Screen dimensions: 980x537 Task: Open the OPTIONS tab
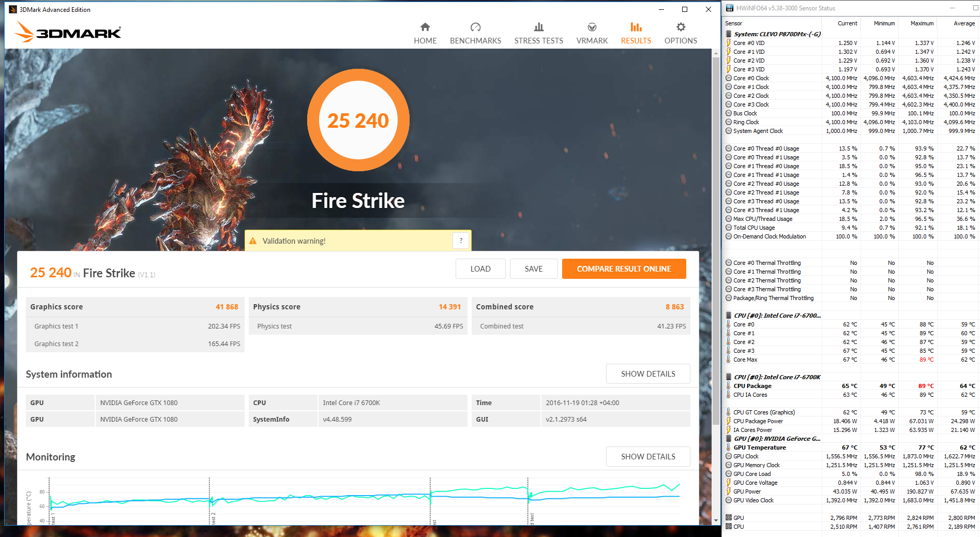[x=681, y=34]
